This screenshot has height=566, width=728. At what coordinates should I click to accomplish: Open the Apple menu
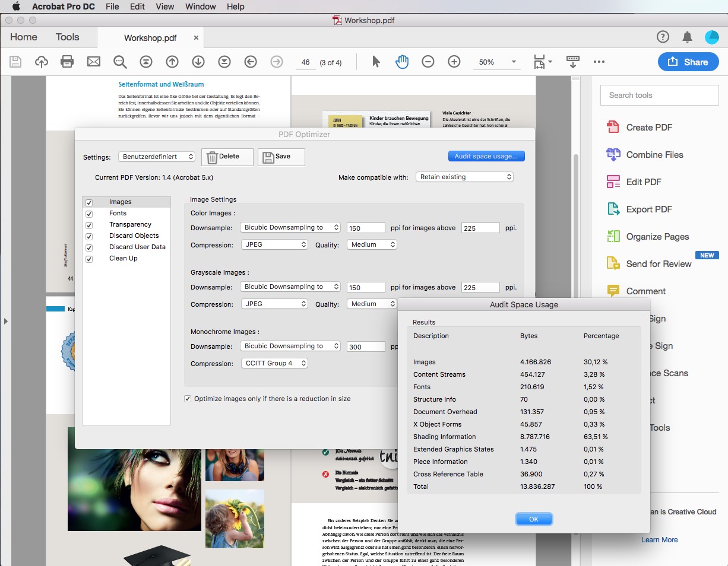click(x=16, y=7)
